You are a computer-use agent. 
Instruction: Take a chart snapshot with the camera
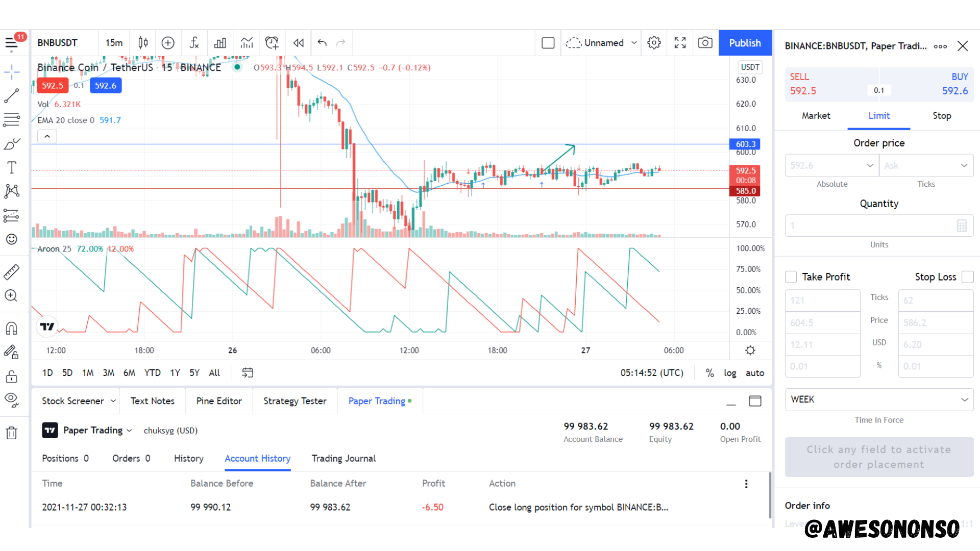coord(705,43)
